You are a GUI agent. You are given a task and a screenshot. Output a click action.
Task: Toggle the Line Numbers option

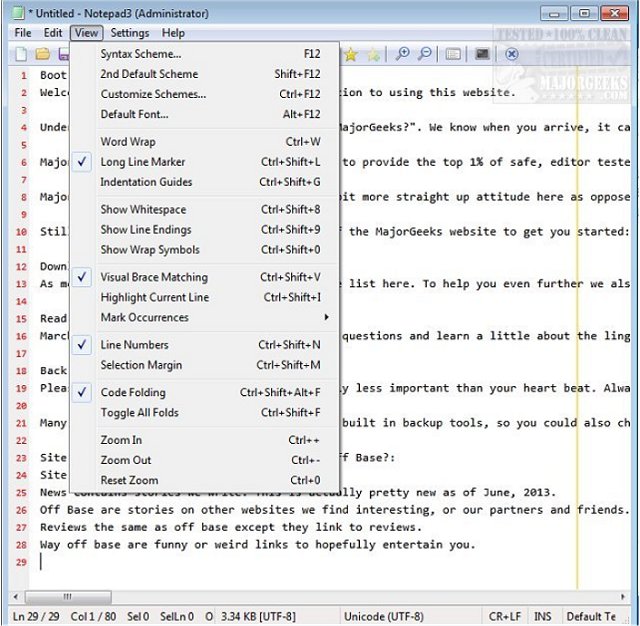point(205,345)
